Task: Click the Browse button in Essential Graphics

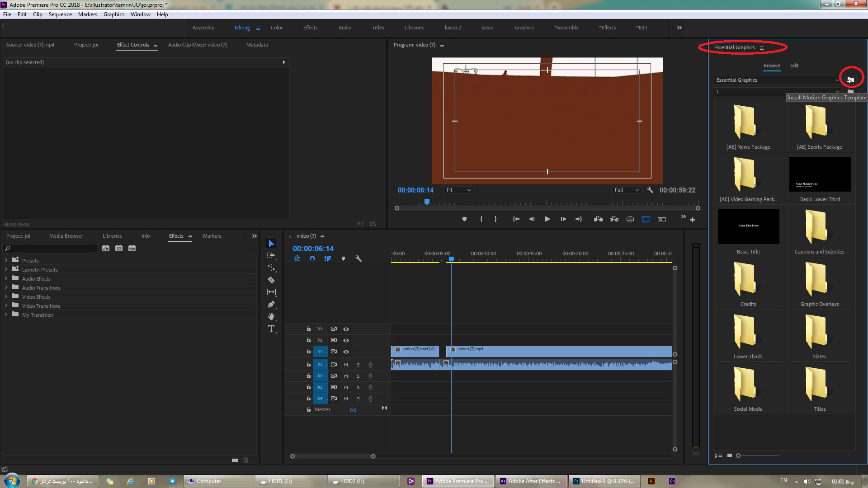Action: coord(771,66)
